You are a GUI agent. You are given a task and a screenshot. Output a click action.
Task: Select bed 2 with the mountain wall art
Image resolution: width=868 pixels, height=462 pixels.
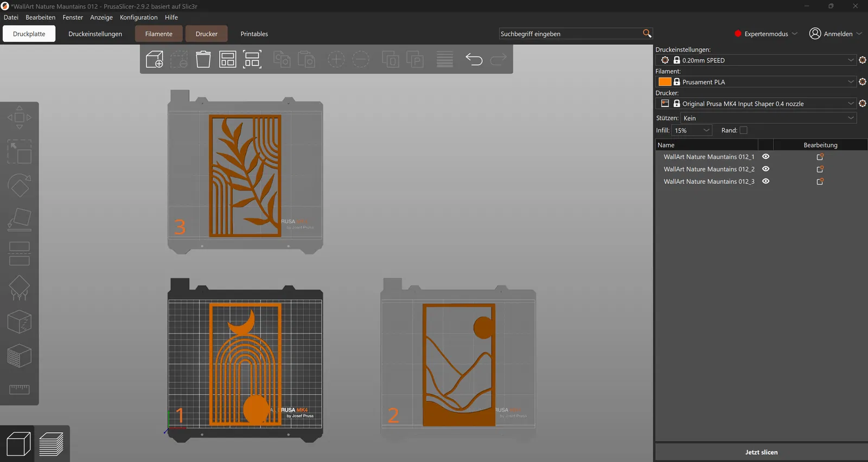458,361
